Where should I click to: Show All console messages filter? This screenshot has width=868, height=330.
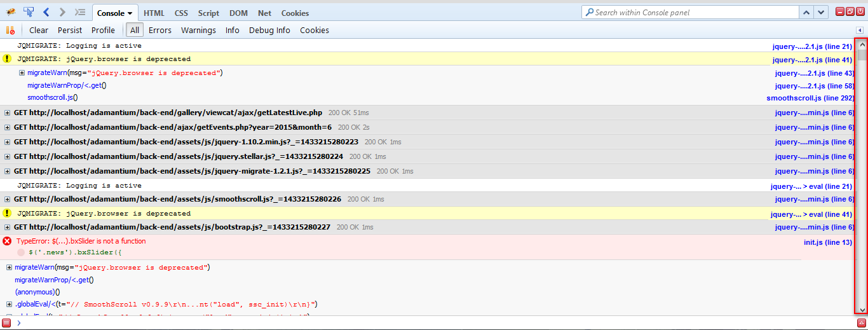coord(135,30)
